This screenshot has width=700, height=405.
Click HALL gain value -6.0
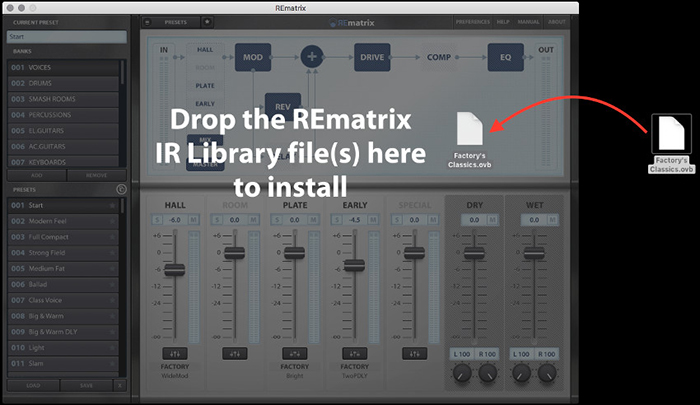tap(175, 220)
